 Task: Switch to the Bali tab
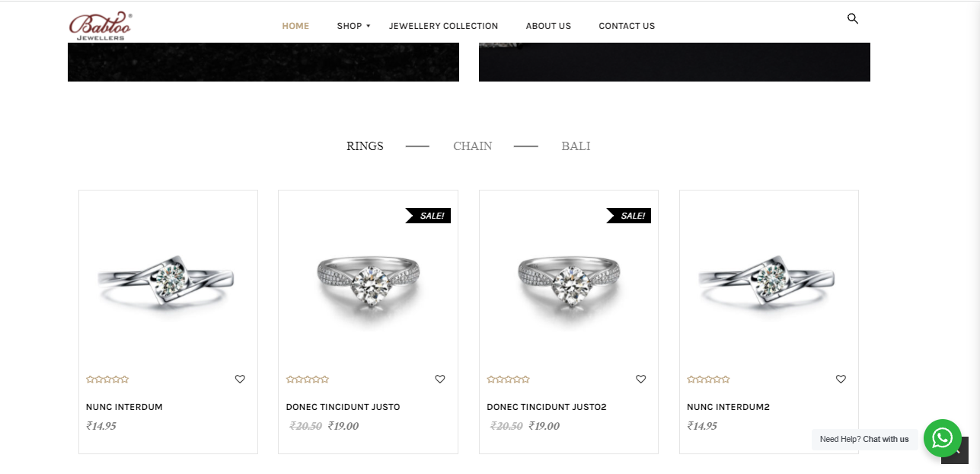click(576, 146)
